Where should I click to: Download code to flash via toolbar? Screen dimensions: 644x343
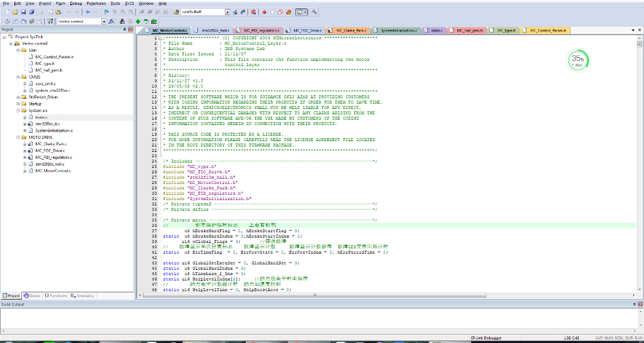50,21
